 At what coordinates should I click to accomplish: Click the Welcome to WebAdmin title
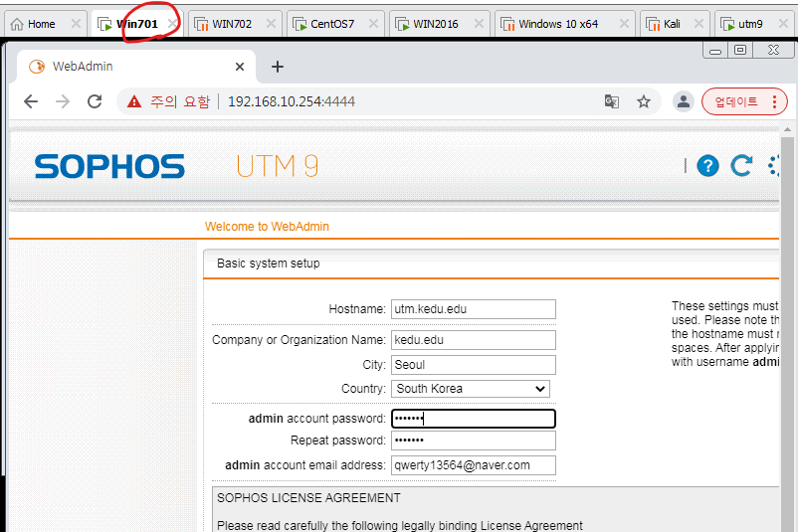pyautogui.click(x=267, y=227)
